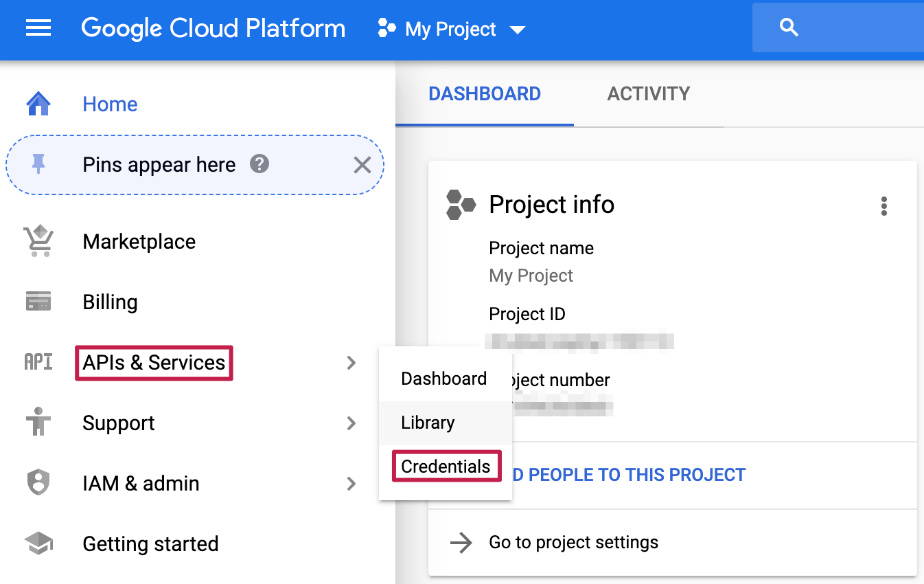The height and width of the screenshot is (584, 924).
Task: Click the Home house icon
Action: 38,104
